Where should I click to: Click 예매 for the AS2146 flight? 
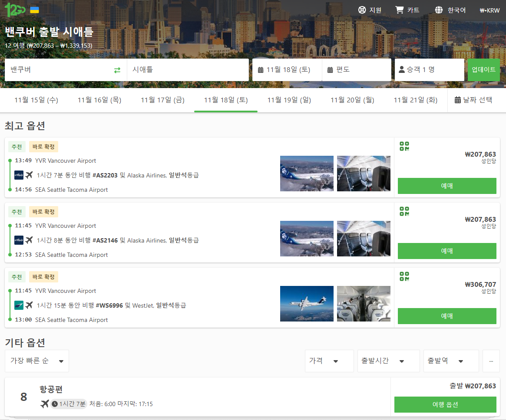pos(447,251)
